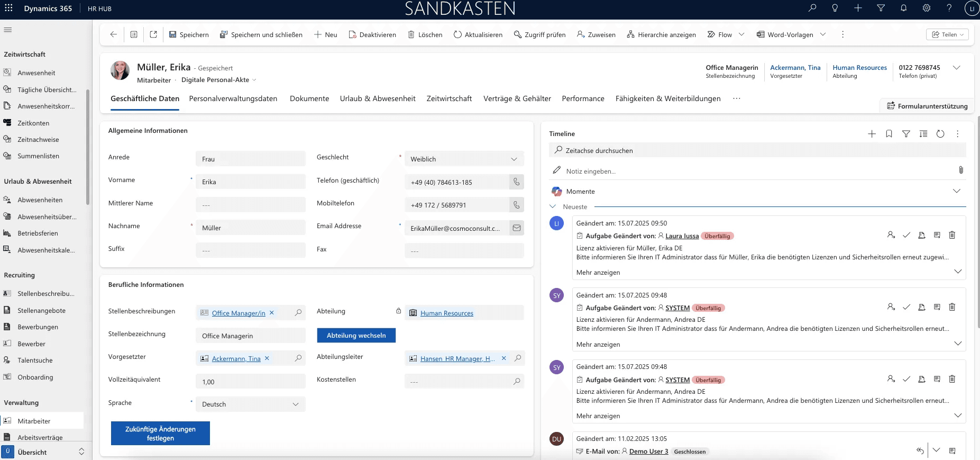Expand Mehr anzeigen on the Laura Iussa task
The image size is (980, 460).
(x=598, y=273)
